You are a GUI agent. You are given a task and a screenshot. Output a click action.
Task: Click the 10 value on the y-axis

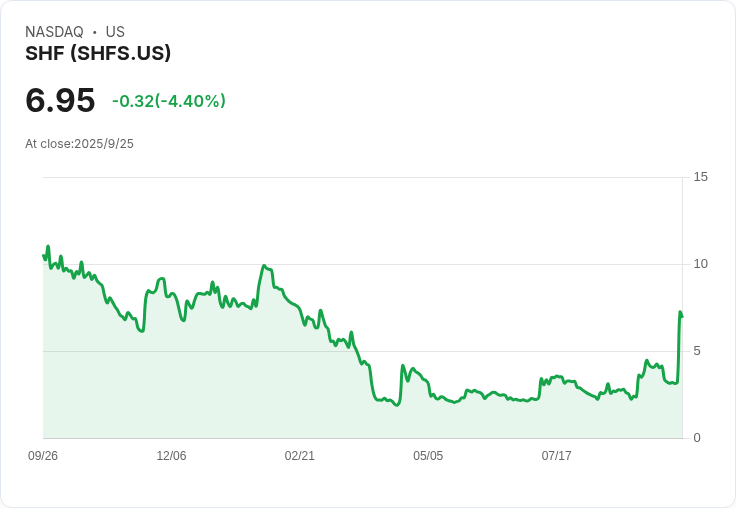[x=700, y=264]
